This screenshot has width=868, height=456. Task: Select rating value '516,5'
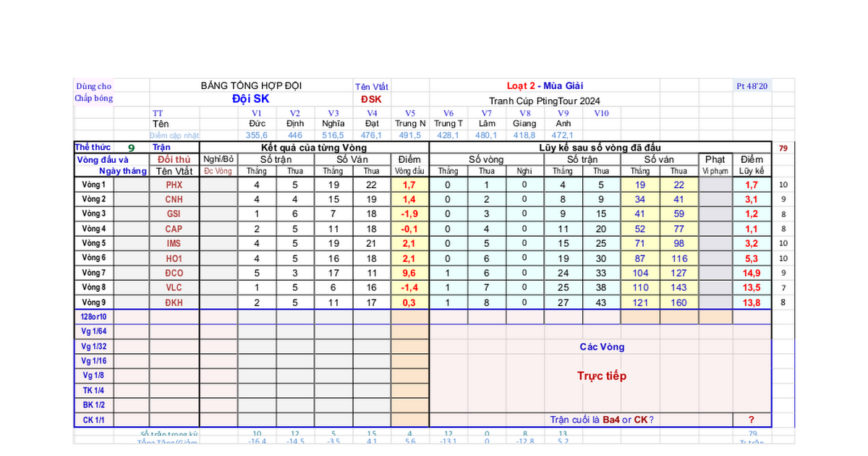pyautogui.click(x=333, y=135)
